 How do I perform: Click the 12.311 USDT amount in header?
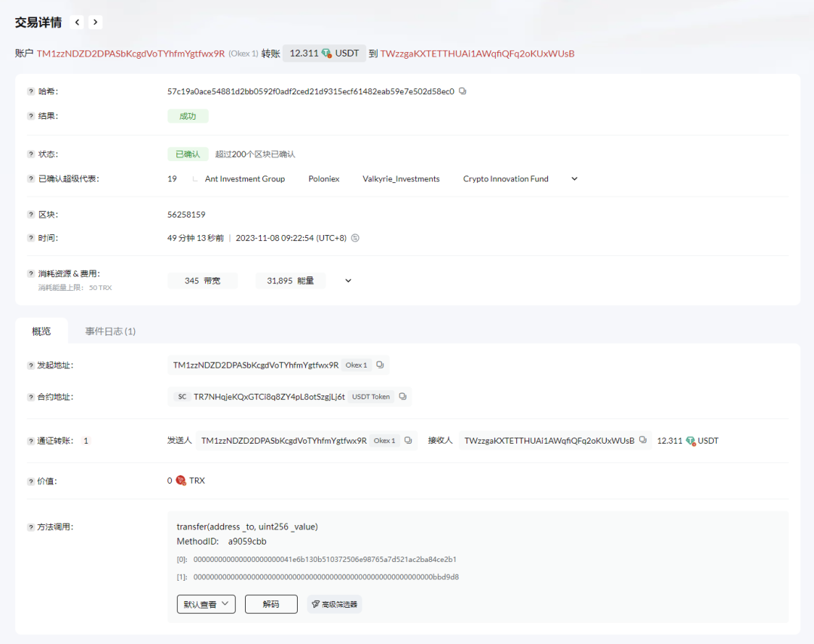324,53
